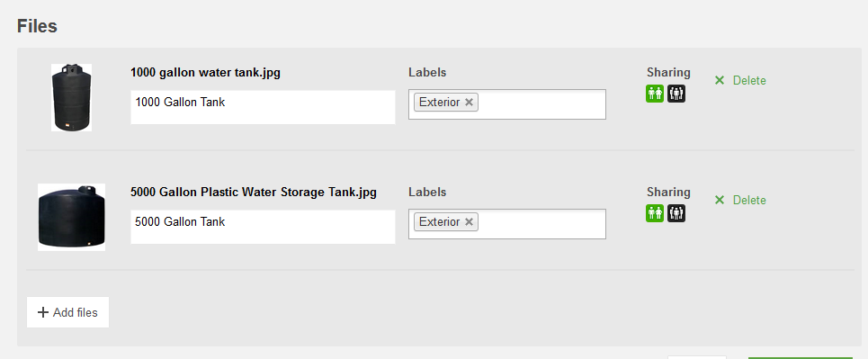Click the Add files button
Screen dimensions: 868x359
pyautogui.click(x=67, y=312)
